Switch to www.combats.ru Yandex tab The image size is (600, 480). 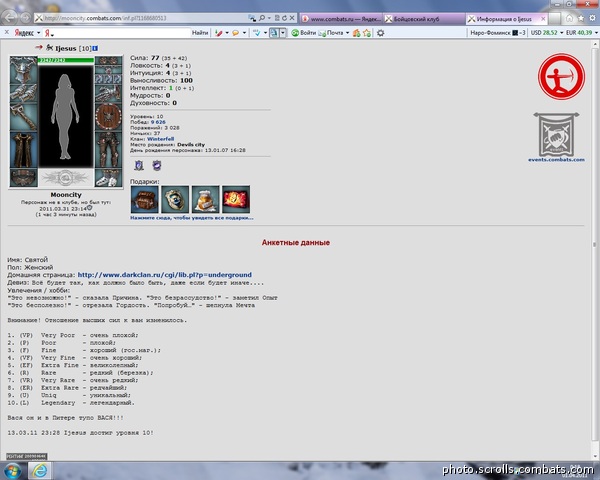(341, 19)
